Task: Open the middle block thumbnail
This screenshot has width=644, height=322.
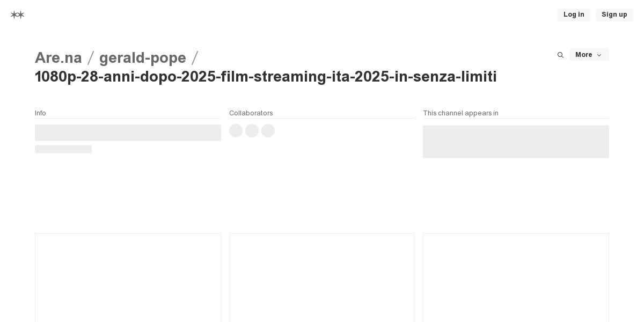Action: [x=322, y=277]
